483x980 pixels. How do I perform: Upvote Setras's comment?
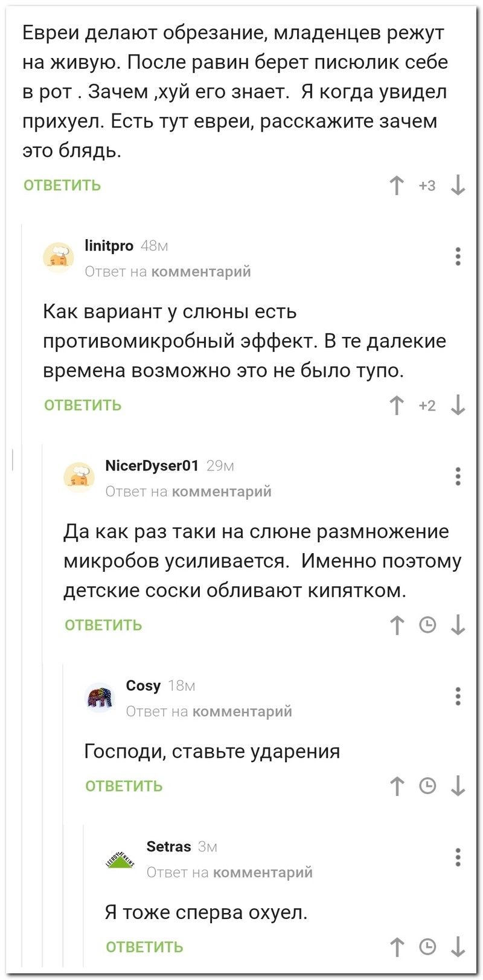pos(397,947)
